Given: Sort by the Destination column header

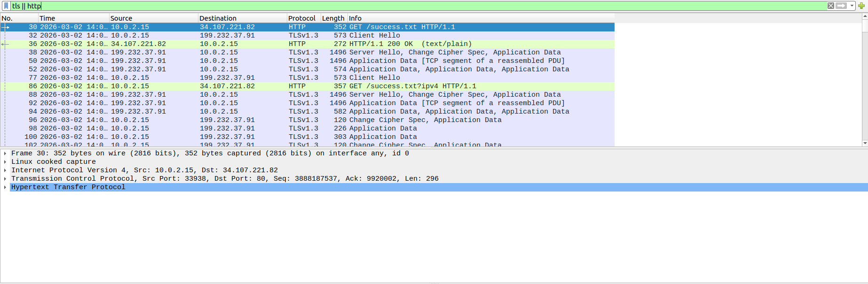Looking at the screenshot, I should coord(243,18).
